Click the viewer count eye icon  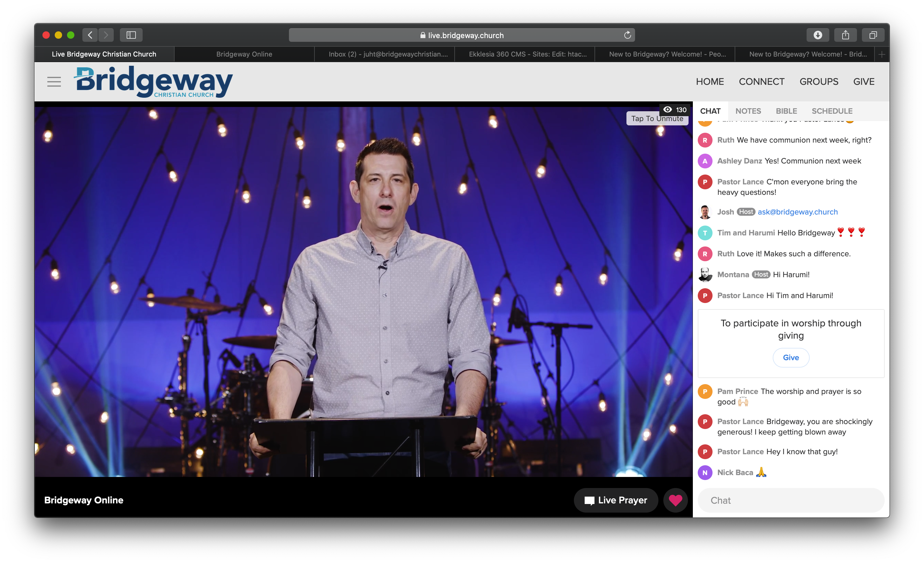pyautogui.click(x=668, y=109)
